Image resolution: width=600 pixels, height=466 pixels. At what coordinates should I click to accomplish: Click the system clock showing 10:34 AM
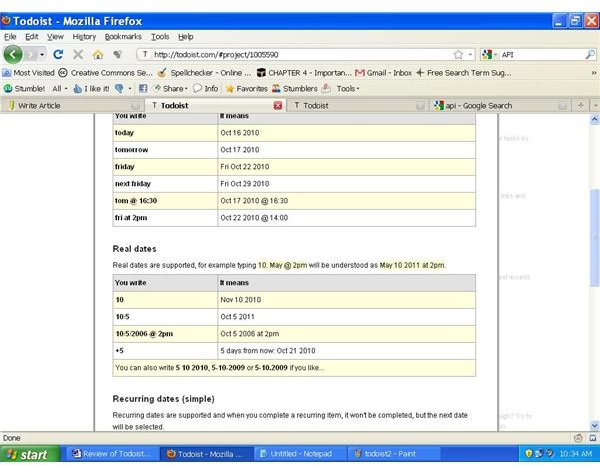pyautogui.click(x=576, y=454)
